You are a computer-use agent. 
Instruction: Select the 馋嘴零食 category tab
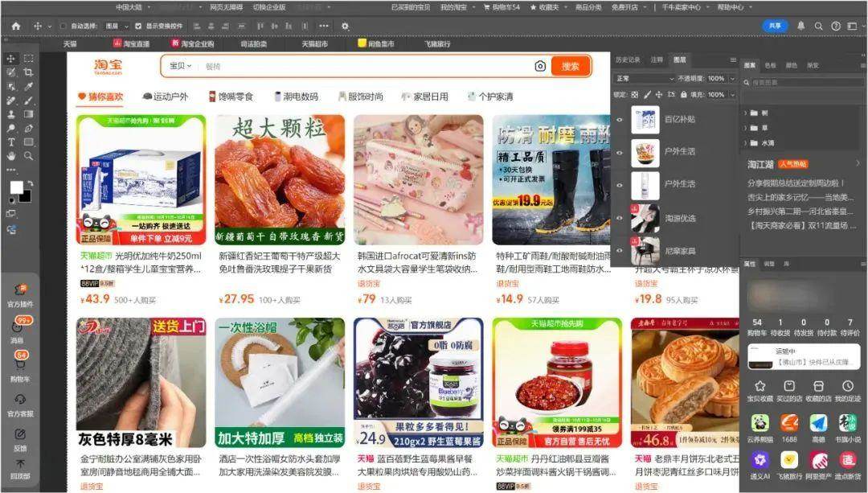point(231,97)
